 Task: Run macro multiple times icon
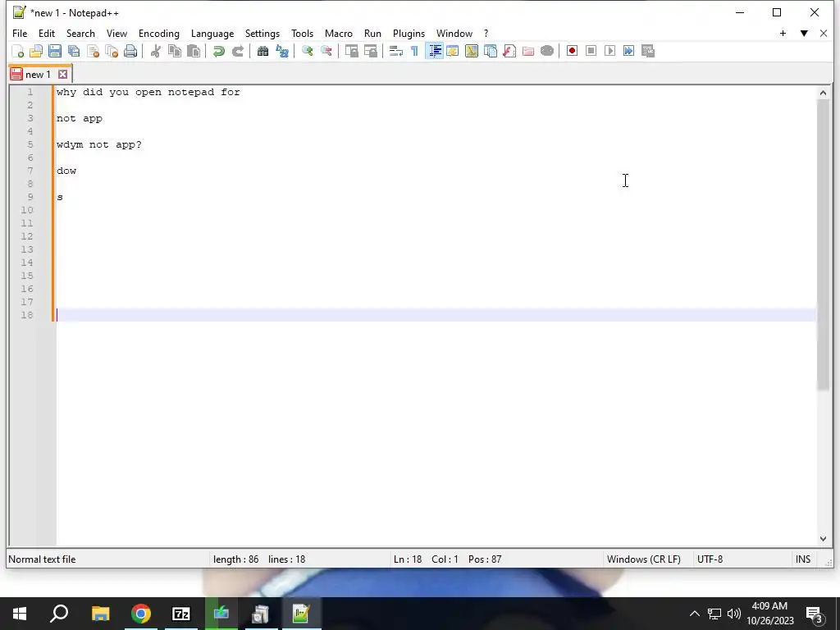pyautogui.click(x=629, y=51)
